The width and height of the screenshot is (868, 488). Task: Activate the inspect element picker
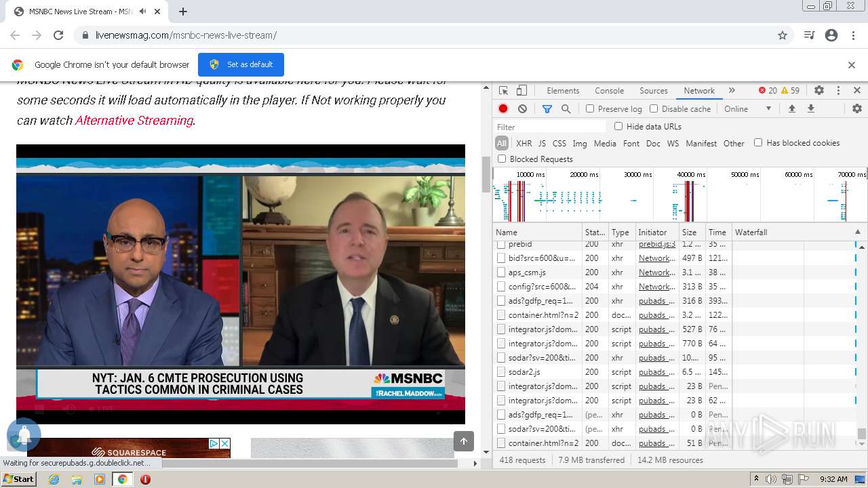(x=503, y=91)
